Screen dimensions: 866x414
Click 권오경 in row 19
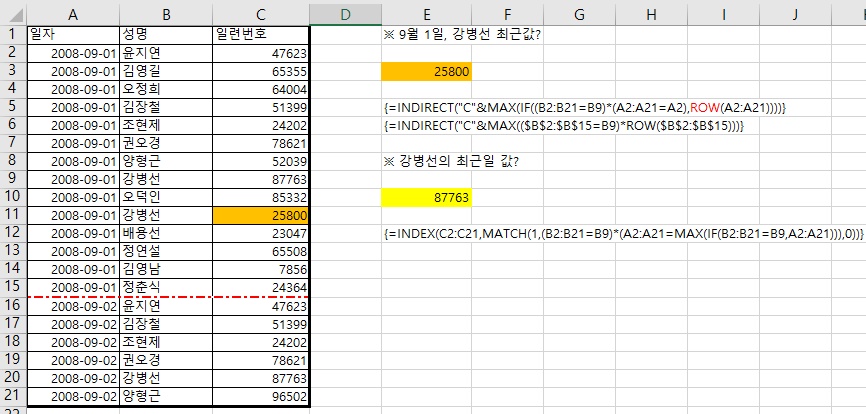[x=165, y=359]
